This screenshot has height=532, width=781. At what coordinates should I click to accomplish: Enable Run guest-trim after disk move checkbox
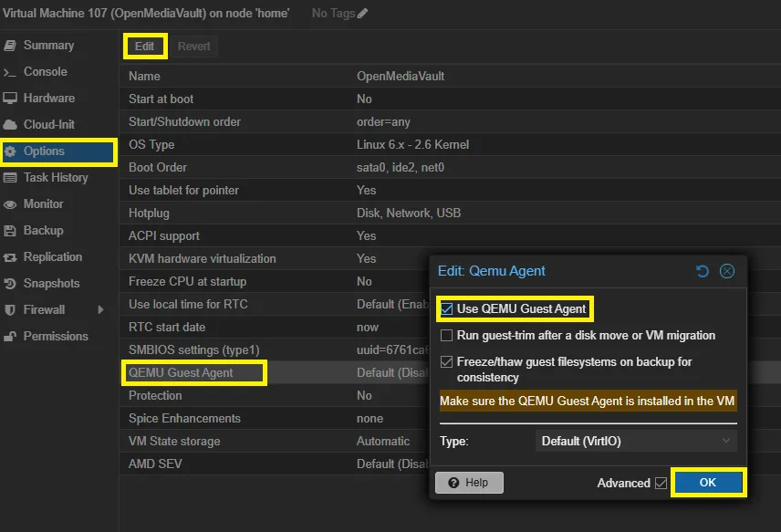point(447,336)
